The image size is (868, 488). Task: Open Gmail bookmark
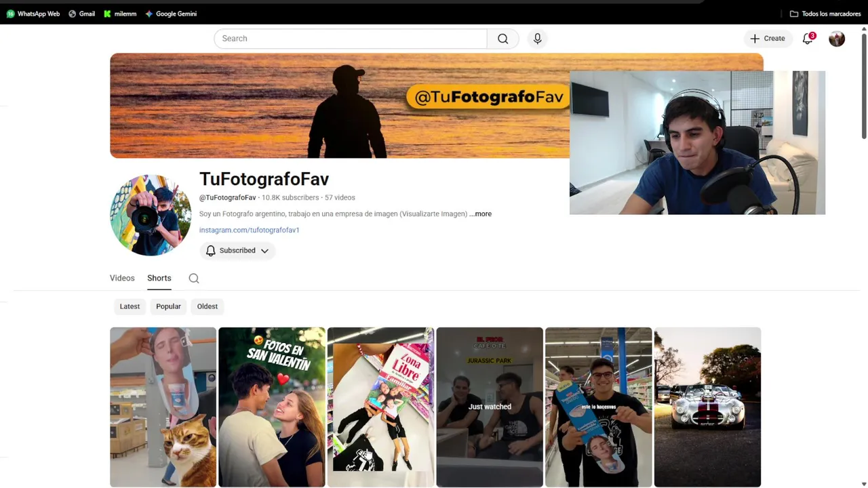81,14
